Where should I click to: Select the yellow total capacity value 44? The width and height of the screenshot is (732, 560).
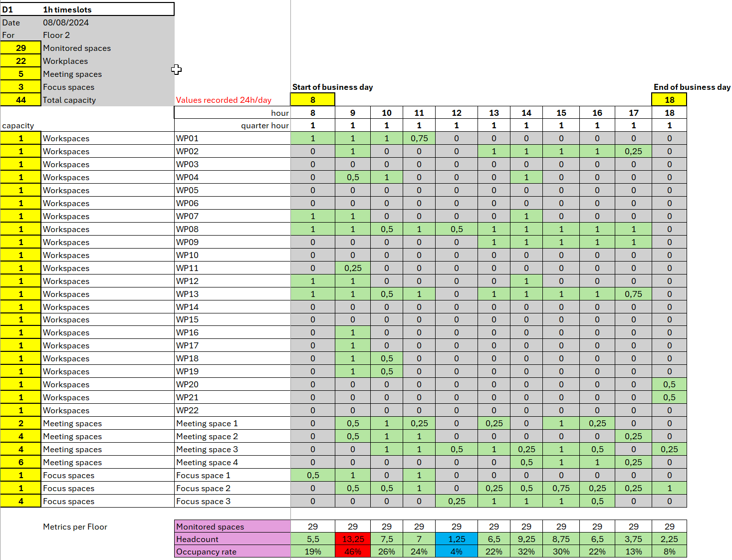(x=20, y=100)
